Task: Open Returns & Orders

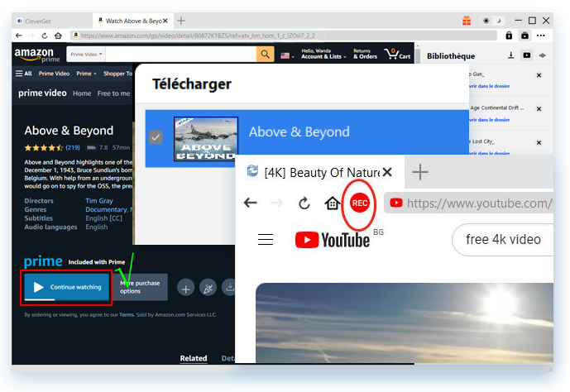Action: coord(365,54)
